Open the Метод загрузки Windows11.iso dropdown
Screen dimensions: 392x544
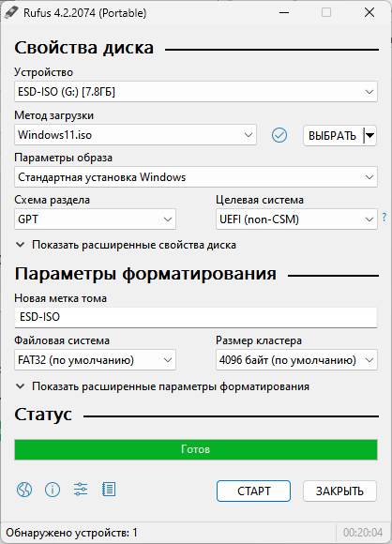click(x=135, y=135)
